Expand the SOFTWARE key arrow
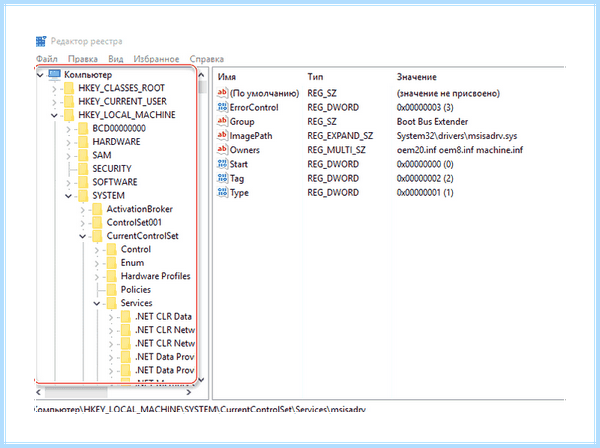Viewport: 600px width, 448px height. (x=68, y=183)
